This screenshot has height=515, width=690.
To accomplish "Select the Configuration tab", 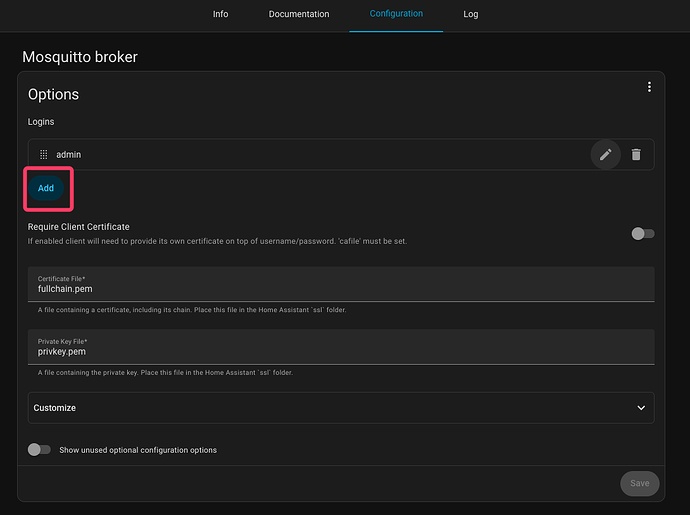I will (x=396, y=15).
